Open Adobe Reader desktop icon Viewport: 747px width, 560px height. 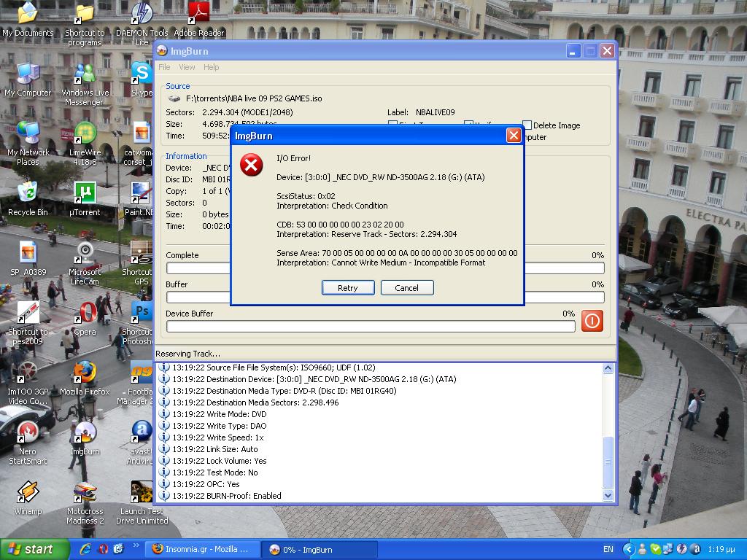click(x=198, y=20)
